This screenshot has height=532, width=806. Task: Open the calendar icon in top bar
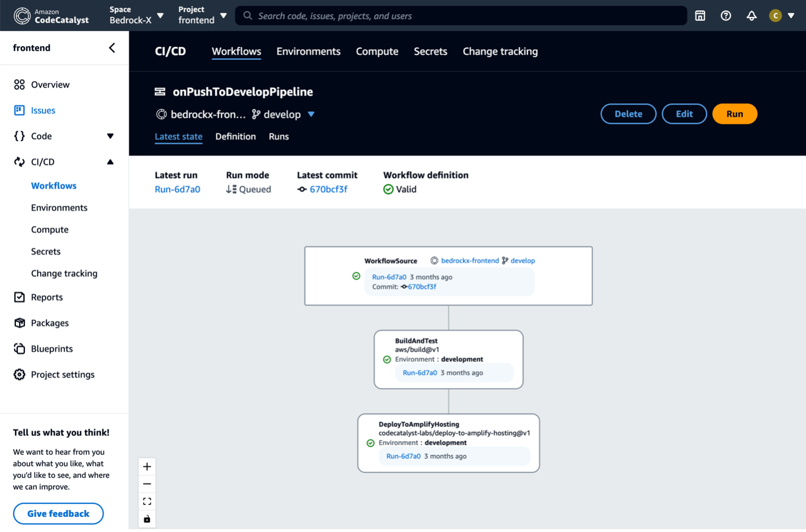point(700,16)
